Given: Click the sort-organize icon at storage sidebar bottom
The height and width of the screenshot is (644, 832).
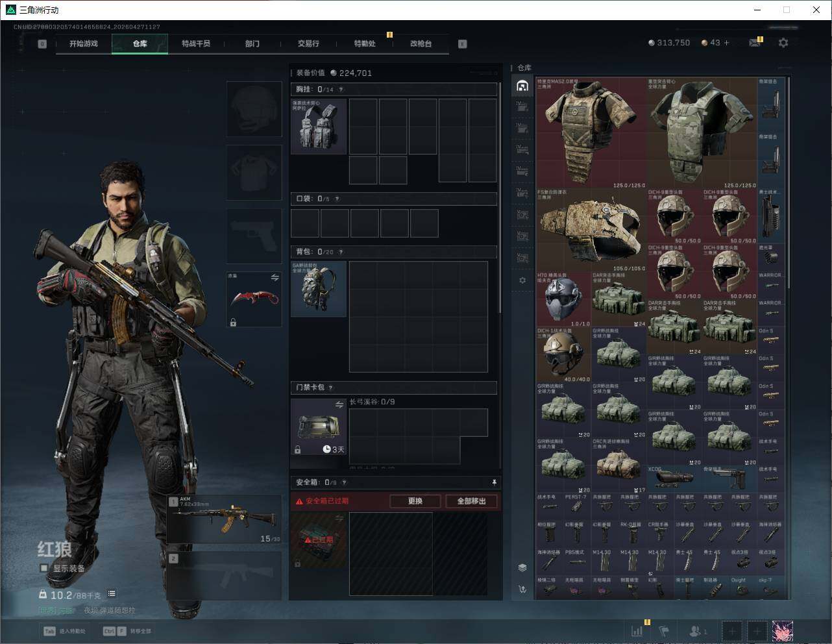Looking at the screenshot, I should (522, 589).
